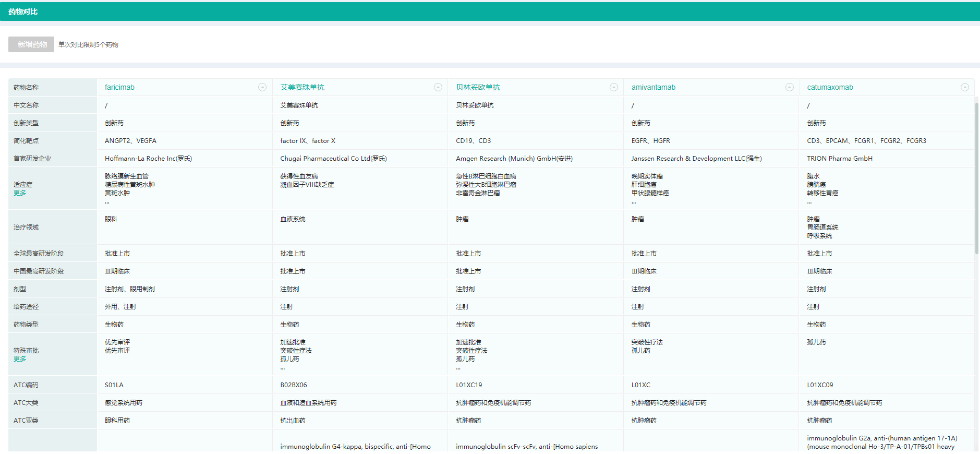
Task: Click the ellipsis below amivantamab's 甲状腺髓样癌 indication
Action: tap(634, 202)
